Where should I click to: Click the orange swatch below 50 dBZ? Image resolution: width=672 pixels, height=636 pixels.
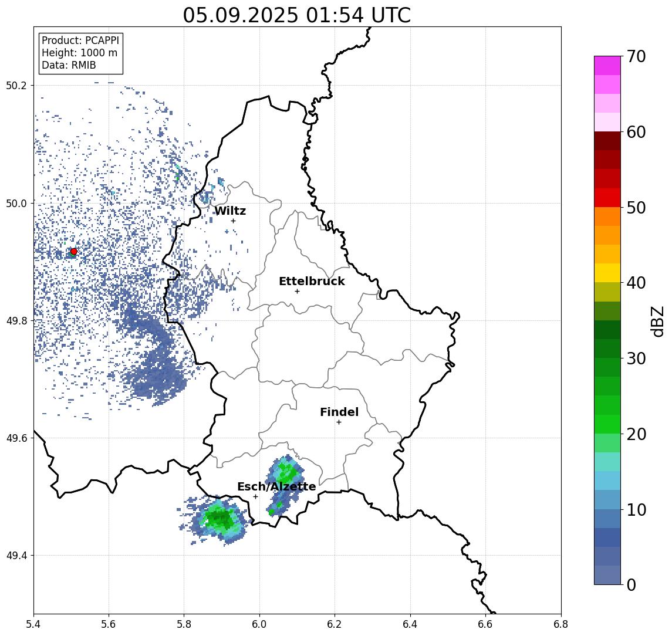tap(607, 216)
